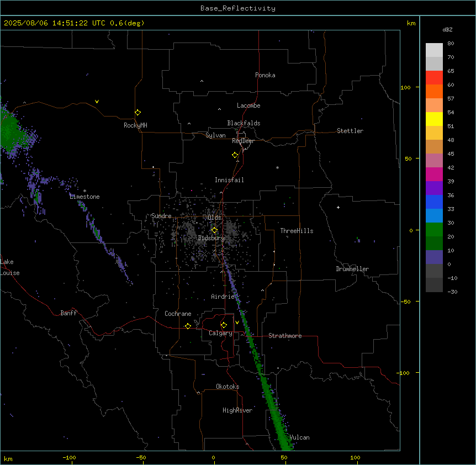476x465 pixels.
Task: Click the Okotoks label
Action: 228,387
